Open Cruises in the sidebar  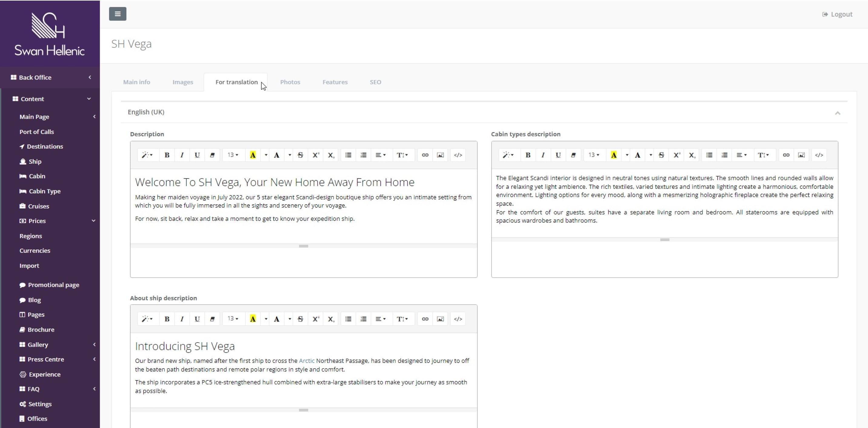(38, 206)
